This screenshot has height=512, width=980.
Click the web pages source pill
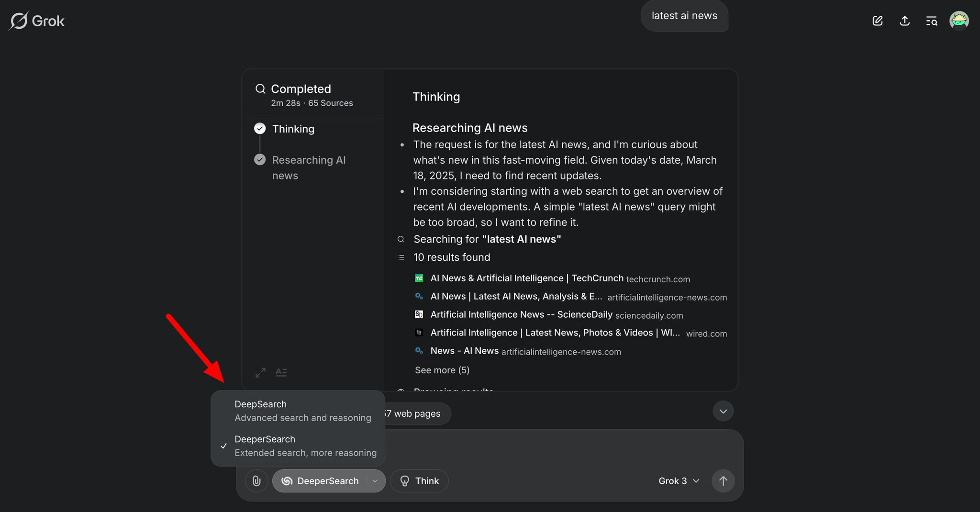coord(417,413)
